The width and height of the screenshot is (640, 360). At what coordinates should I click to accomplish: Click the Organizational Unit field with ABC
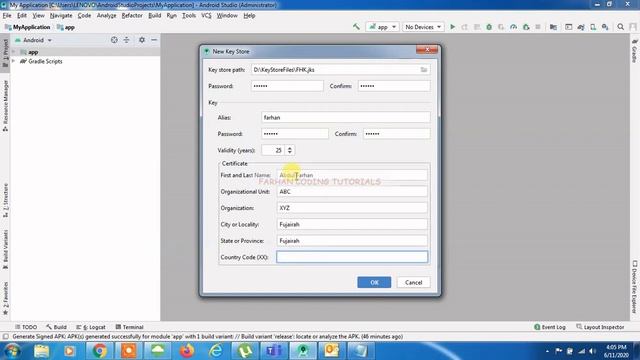352,191
